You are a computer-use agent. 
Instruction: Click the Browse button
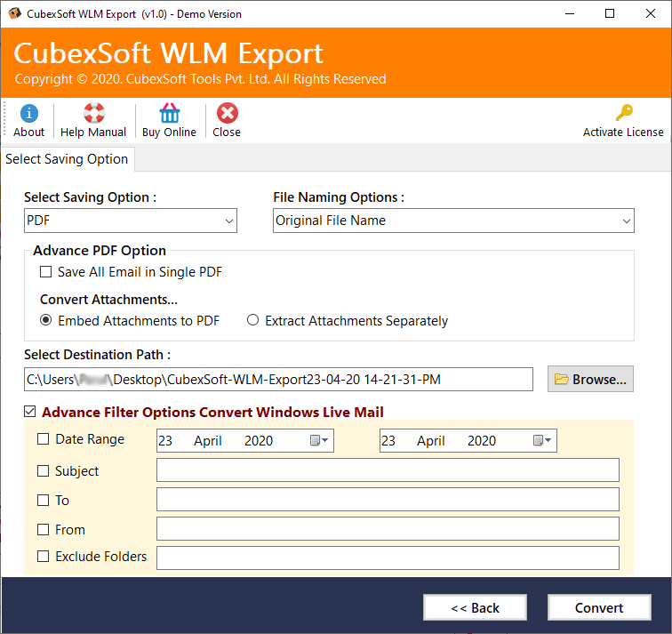(x=590, y=379)
